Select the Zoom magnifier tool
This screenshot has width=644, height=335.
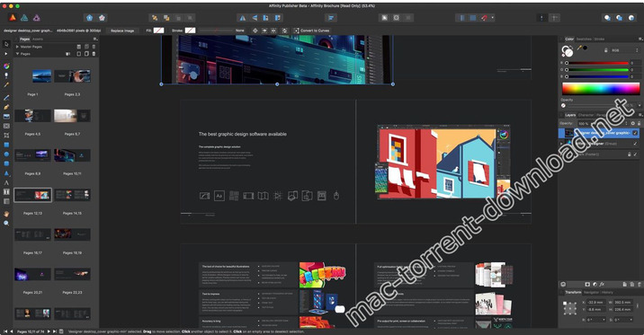coord(6,223)
